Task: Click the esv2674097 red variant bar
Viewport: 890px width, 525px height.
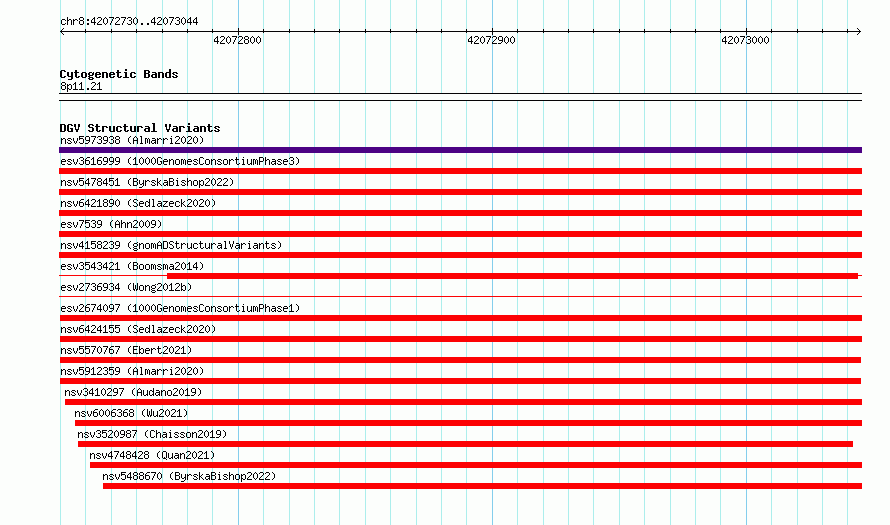Action: pyautogui.click(x=460, y=318)
